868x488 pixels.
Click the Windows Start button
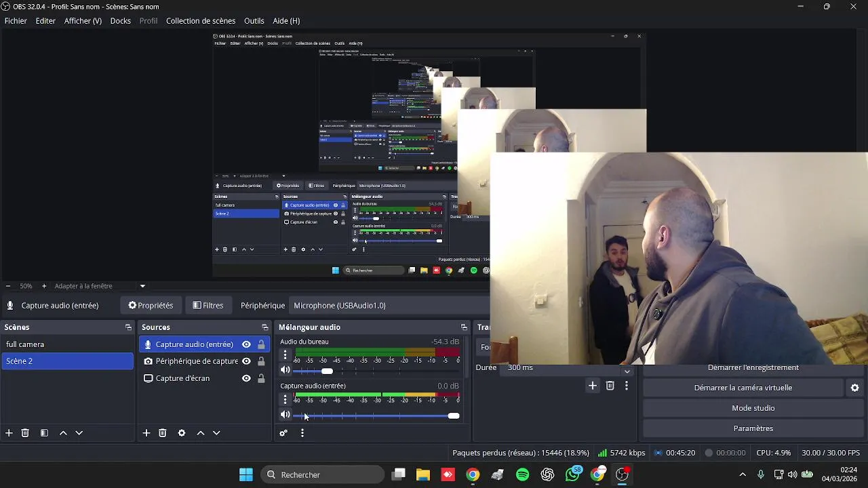coord(246,474)
